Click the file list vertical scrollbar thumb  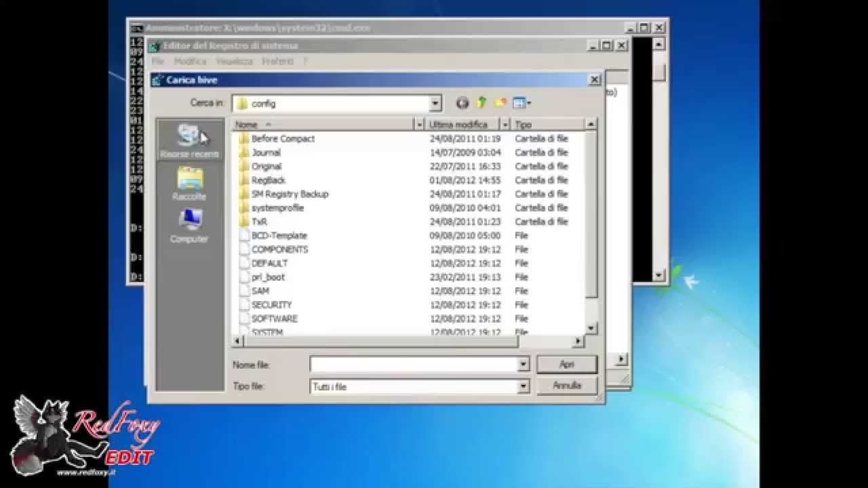[x=591, y=214]
